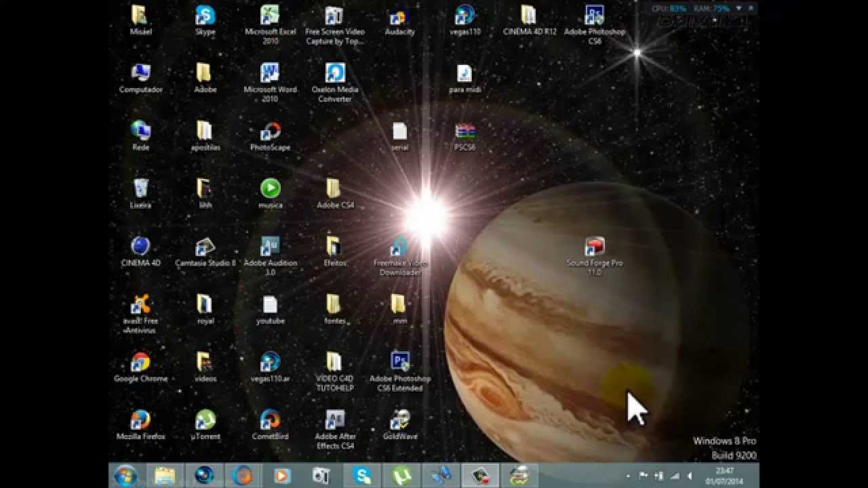
Task: Select the PSCS6 archive file
Action: pos(465,136)
